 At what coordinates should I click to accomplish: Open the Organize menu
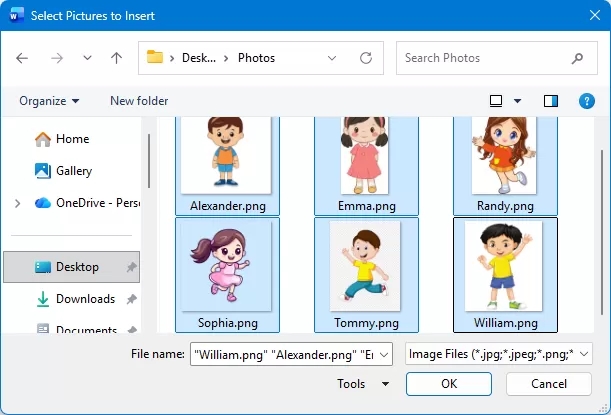point(49,101)
